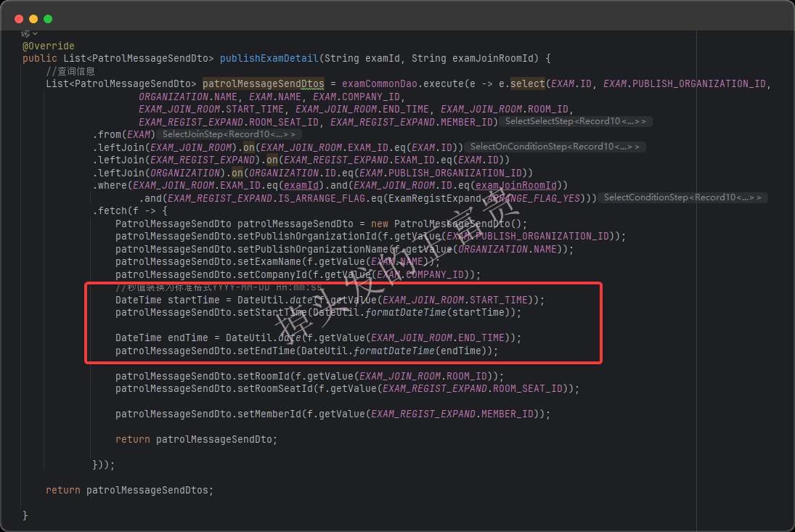Click the final return patrolMessageSendDtos statement

click(x=130, y=490)
